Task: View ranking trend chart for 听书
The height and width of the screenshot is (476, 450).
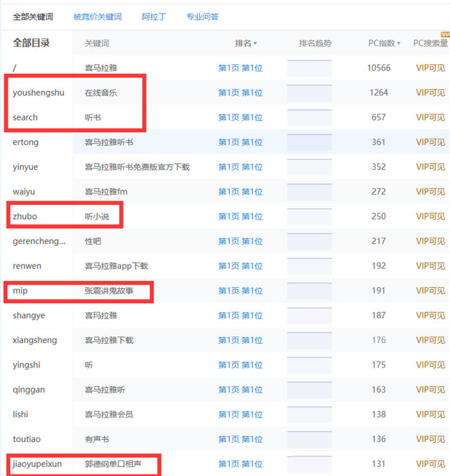Action: (309, 118)
